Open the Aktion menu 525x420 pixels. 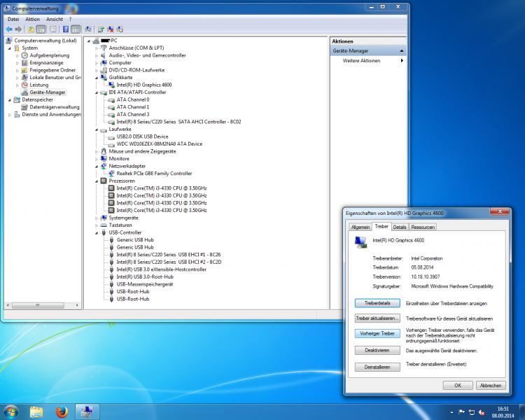click(32, 20)
